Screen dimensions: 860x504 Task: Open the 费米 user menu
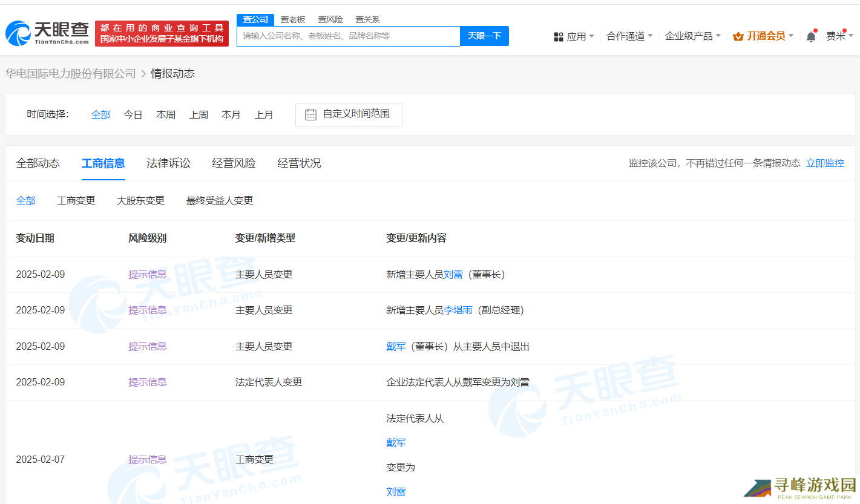[839, 36]
